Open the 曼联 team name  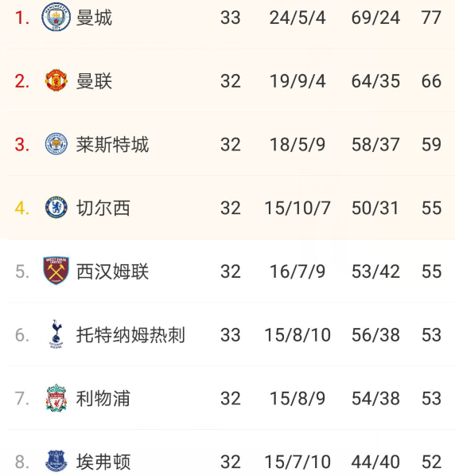(x=94, y=81)
